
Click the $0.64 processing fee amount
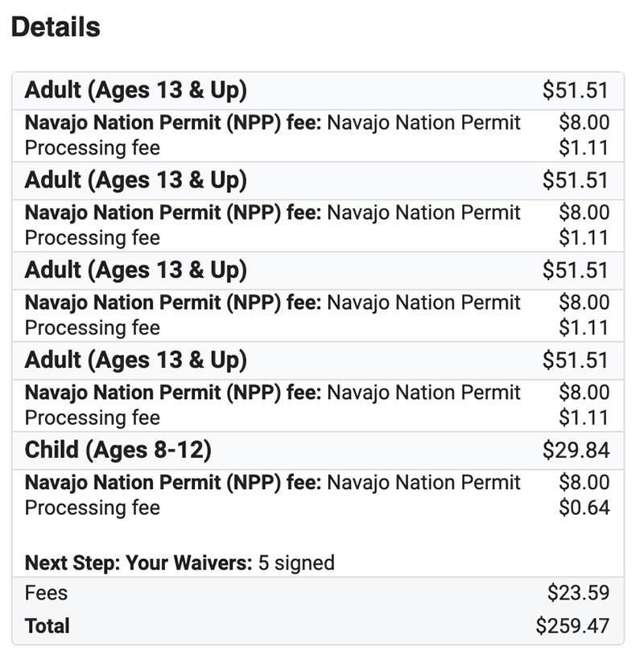[x=584, y=508]
